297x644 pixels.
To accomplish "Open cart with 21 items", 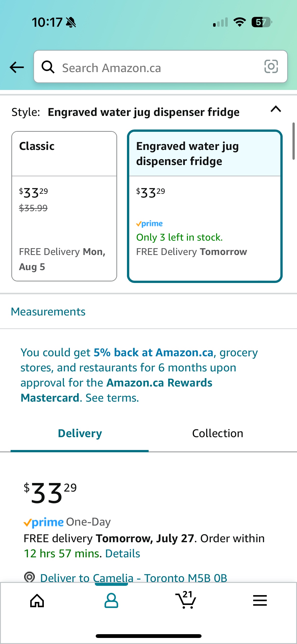I will 186,600.
